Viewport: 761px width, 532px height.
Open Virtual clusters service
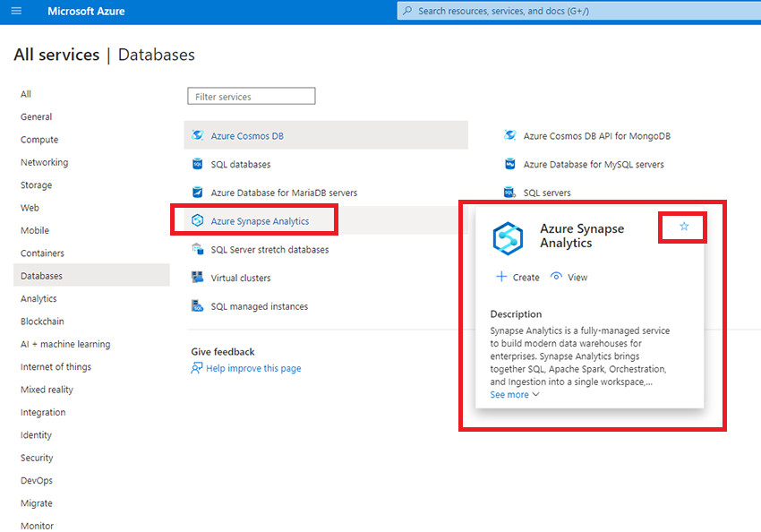(x=241, y=279)
